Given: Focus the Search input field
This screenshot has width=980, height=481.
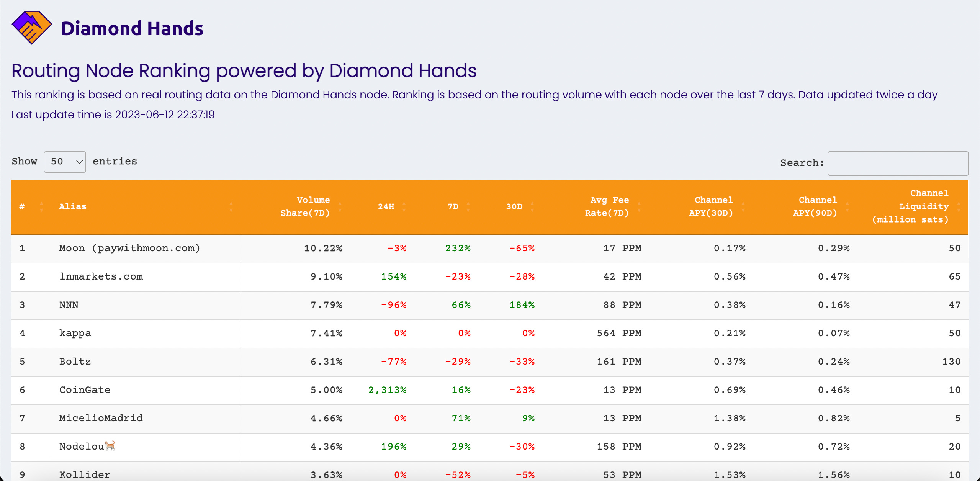Looking at the screenshot, I should coord(898,163).
